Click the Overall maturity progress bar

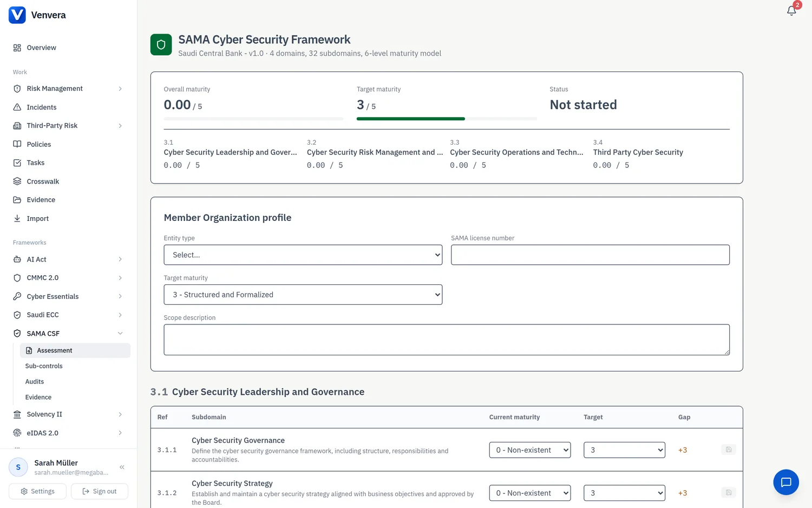click(x=253, y=119)
